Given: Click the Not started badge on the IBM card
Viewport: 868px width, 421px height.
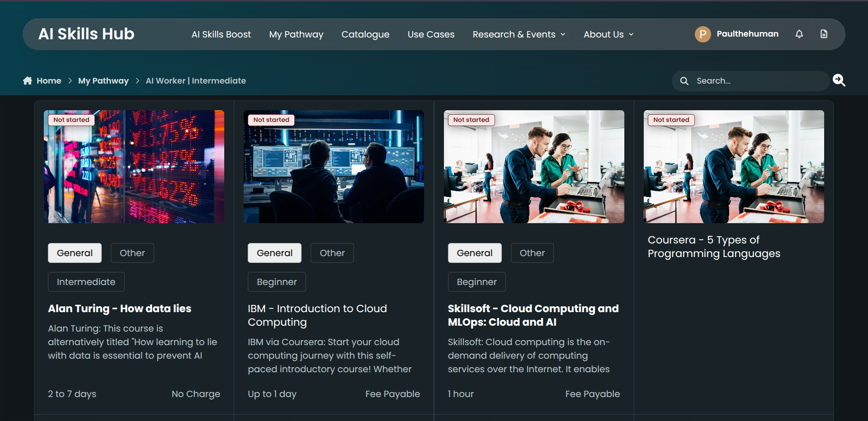Looking at the screenshot, I should click(271, 120).
